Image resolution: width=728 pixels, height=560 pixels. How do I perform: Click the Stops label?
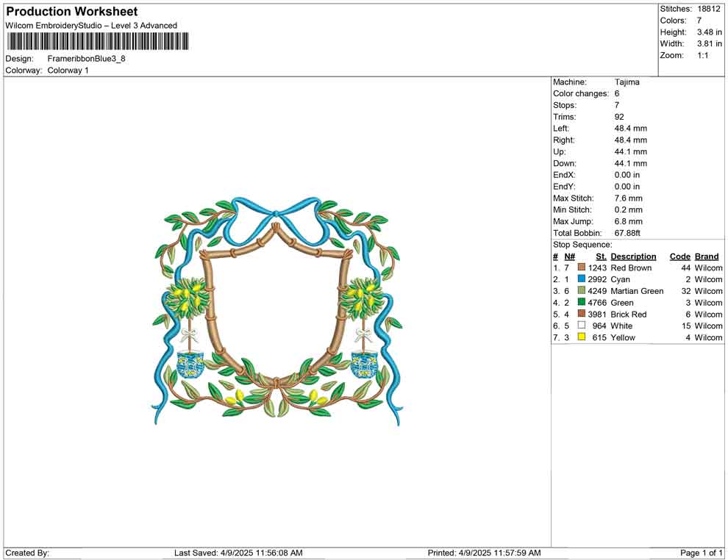coord(564,105)
